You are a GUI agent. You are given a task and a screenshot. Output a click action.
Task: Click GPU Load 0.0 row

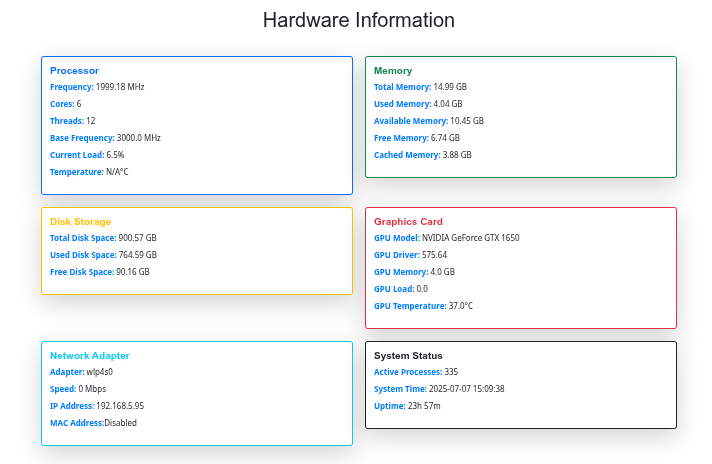[401, 289]
